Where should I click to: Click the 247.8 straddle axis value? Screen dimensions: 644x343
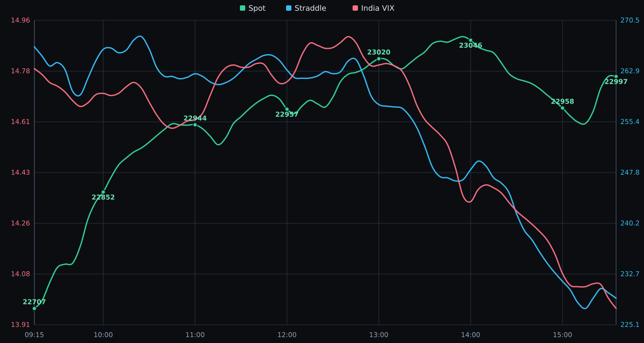coord(630,173)
